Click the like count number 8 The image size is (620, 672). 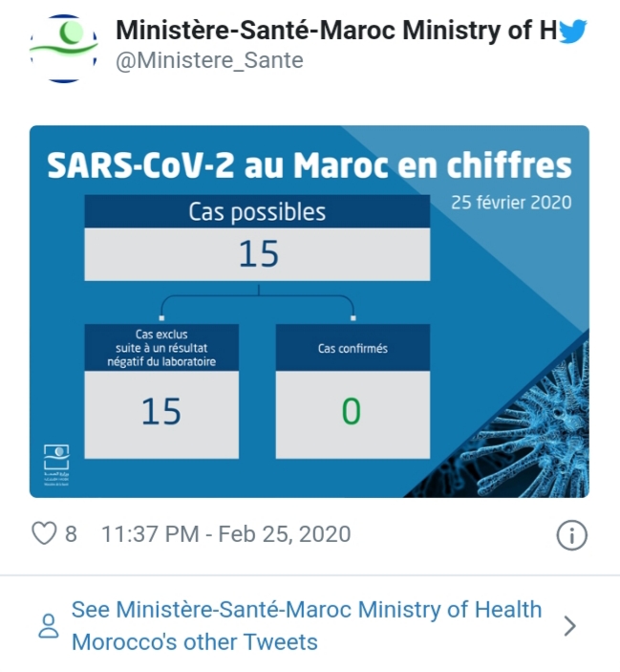(71, 534)
